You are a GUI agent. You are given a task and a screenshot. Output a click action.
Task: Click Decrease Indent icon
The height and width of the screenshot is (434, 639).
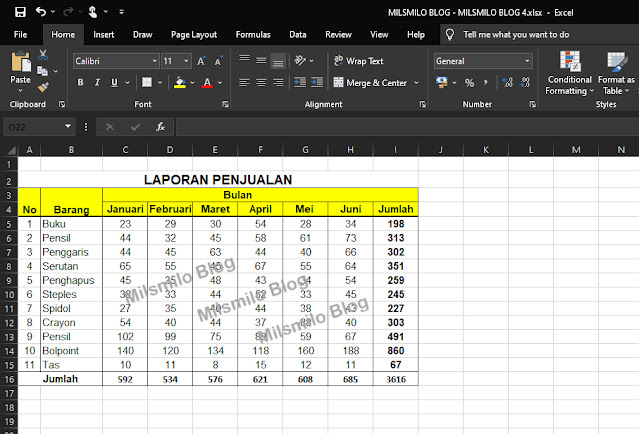tap(300, 83)
